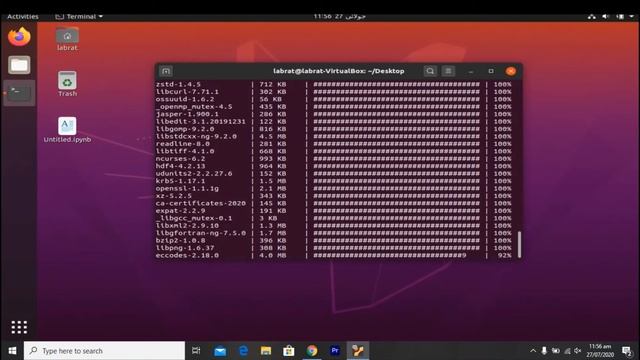Open Google Chrome from the taskbar
640x360 pixels.
point(312,351)
